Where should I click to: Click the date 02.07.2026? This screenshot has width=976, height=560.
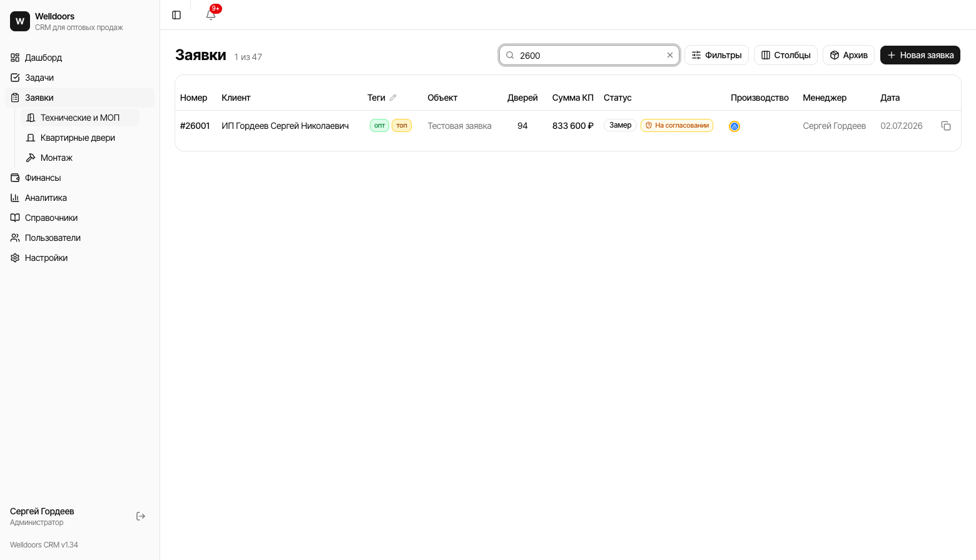pos(902,126)
